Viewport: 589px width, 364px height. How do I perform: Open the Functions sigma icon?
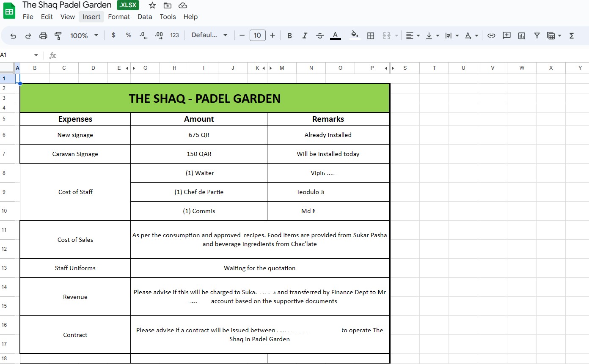[572, 36]
